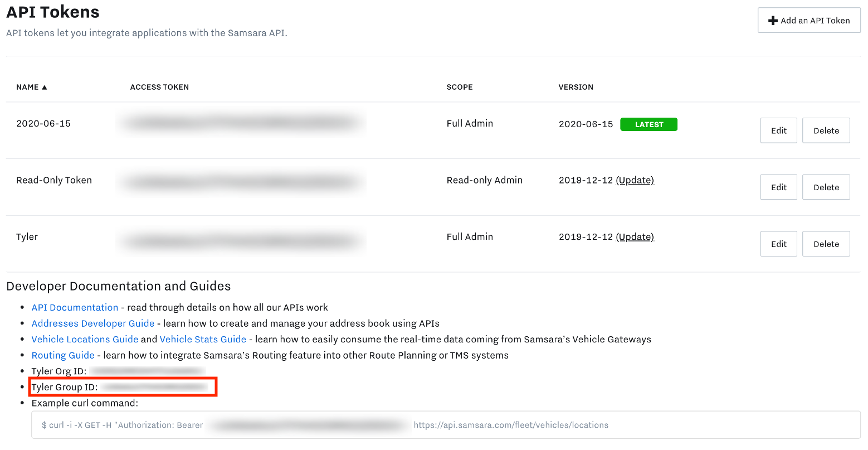Edit the 2020-06-15 token
This screenshot has height=450, width=868.
778,130
